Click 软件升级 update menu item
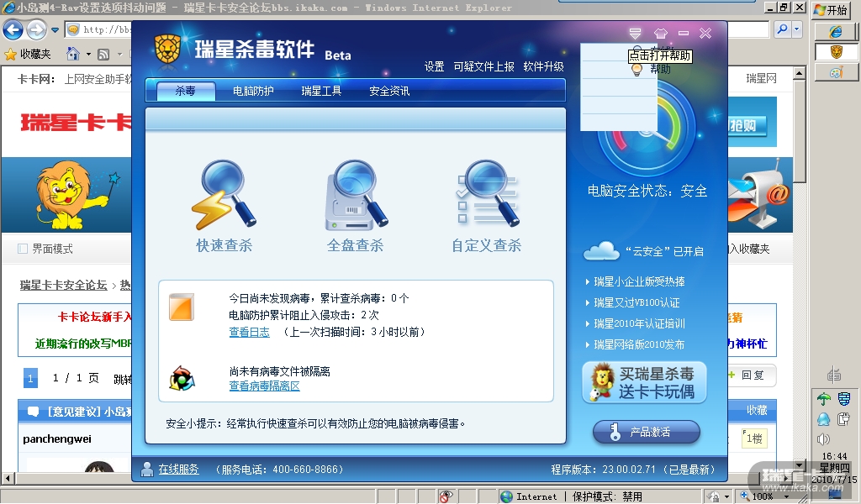The image size is (861, 504). tap(544, 66)
